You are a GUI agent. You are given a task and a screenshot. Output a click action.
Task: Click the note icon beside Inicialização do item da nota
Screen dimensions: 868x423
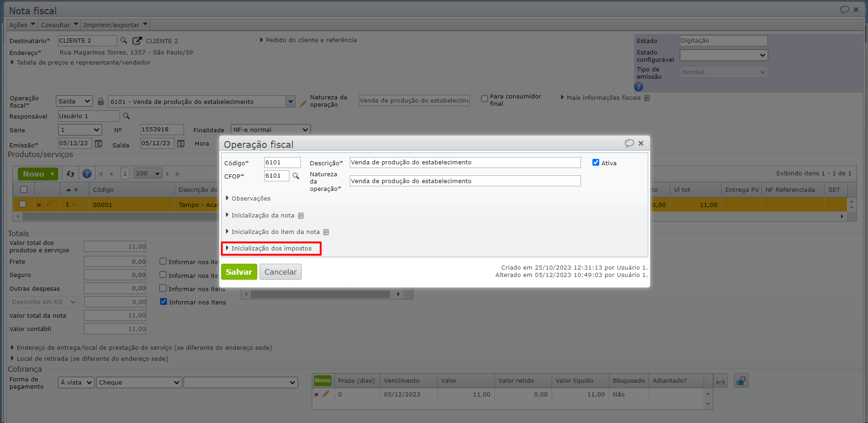[326, 232]
